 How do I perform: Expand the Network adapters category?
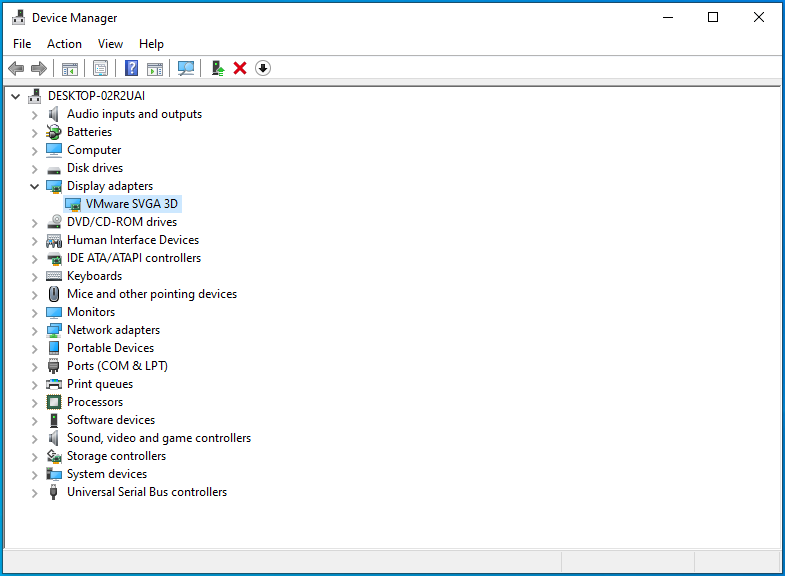click(35, 330)
